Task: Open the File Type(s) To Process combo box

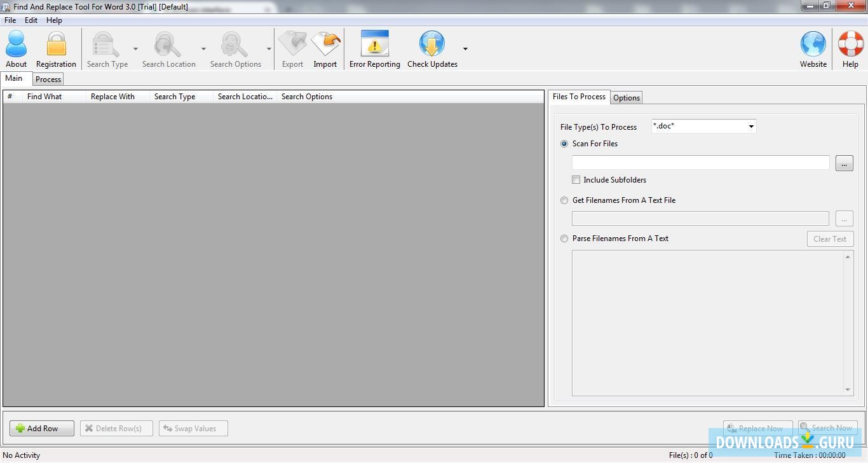Action: [x=703, y=126]
